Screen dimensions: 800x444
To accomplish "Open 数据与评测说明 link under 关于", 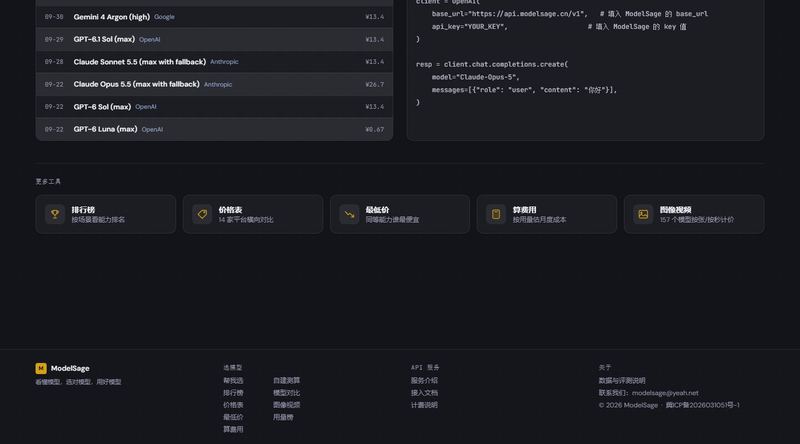I will [622, 381].
